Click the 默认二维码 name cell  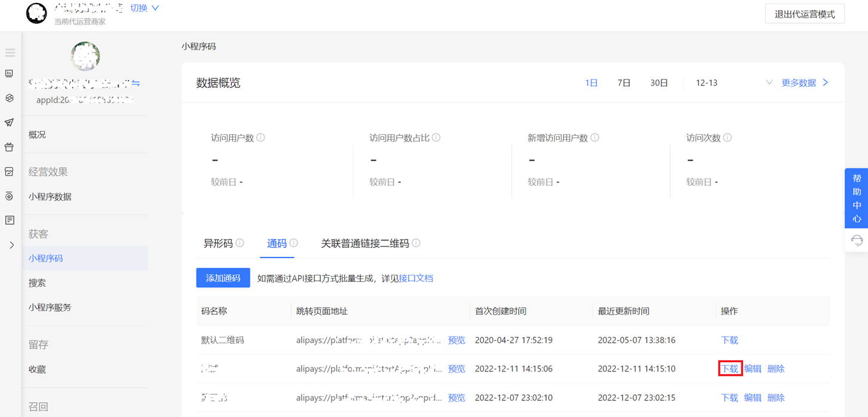click(223, 340)
